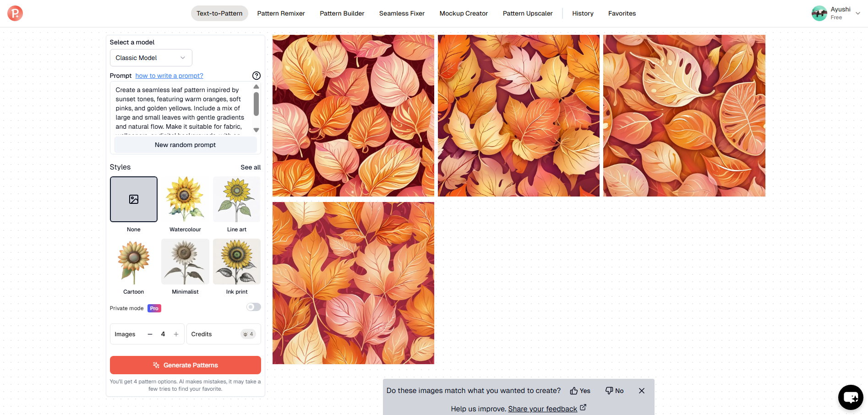Click the Patterned AI logo icon
868x415 pixels.
[x=15, y=13]
